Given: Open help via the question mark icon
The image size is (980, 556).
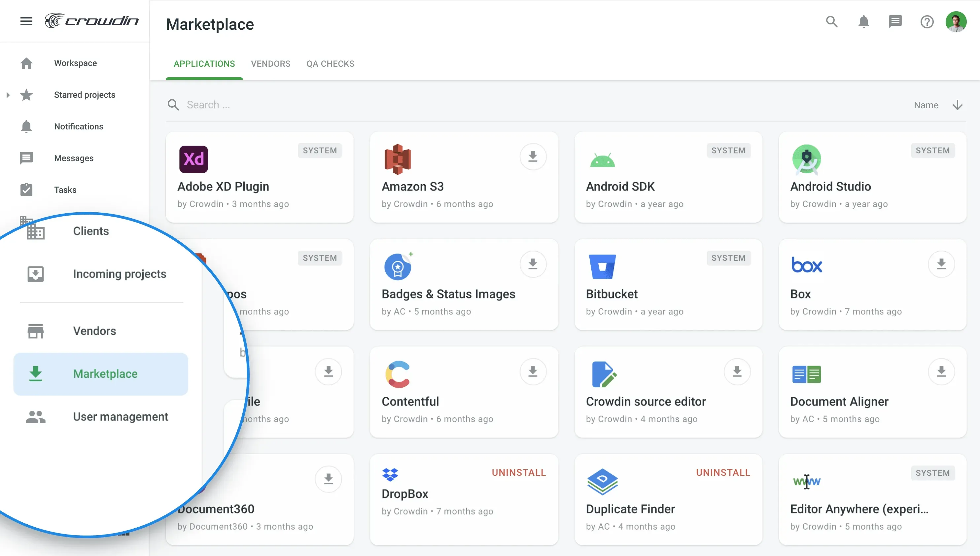Looking at the screenshot, I should click(927, 22).
